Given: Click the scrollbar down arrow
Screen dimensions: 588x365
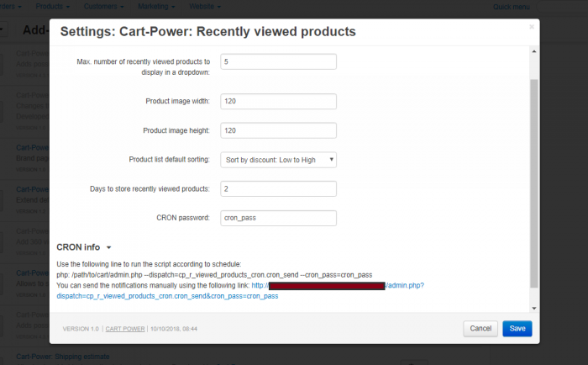Looking at the screenshot, I should click(534, 309).
